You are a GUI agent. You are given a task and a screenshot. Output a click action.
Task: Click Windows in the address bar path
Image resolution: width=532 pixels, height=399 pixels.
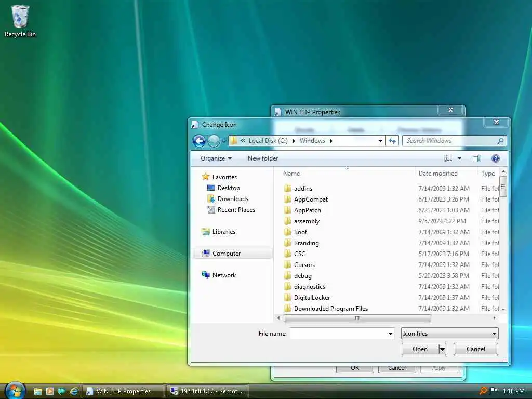(x=312, y=141)
